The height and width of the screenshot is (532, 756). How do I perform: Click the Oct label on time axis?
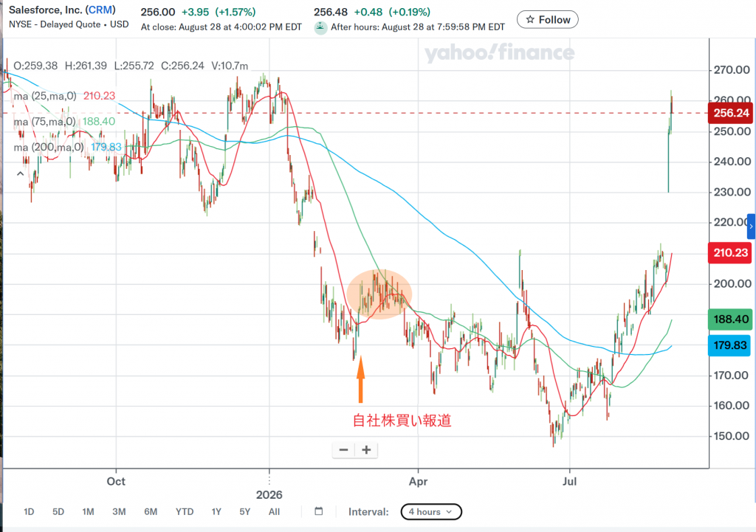click(116, 481)
